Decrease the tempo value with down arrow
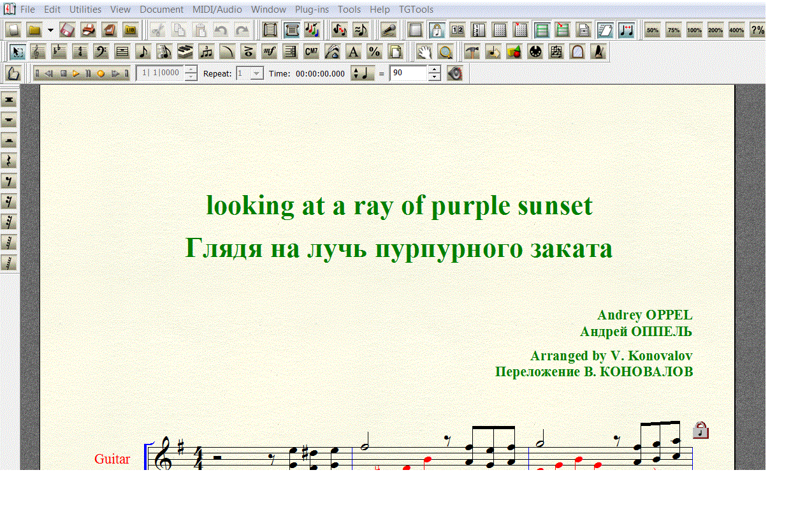Screen dimensions: 812x521 [434, 77]
